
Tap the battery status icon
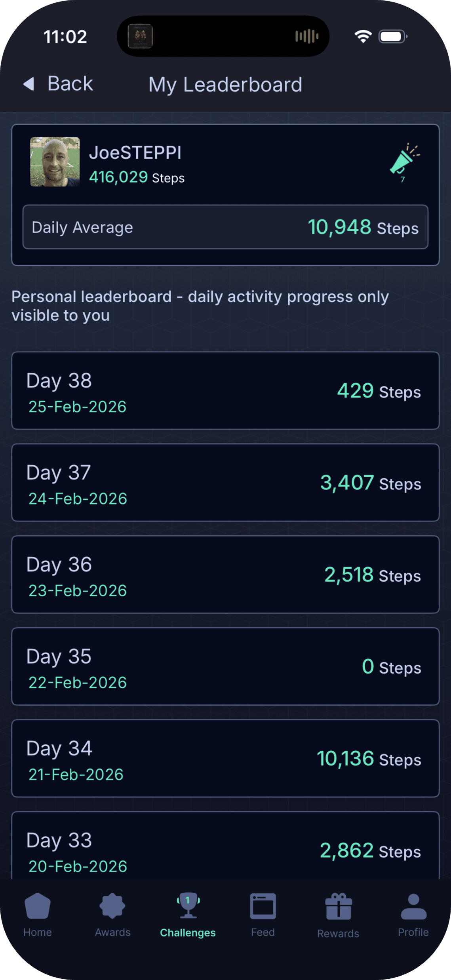pos(393,36)
